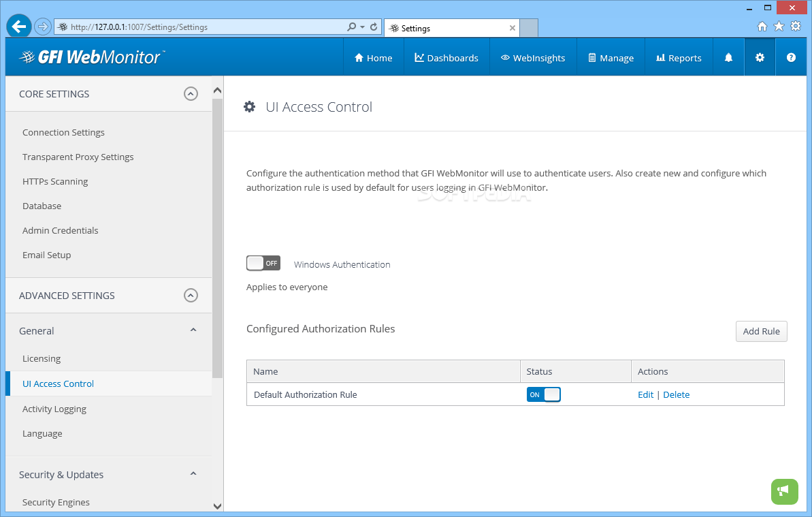Edit the Default Authorization Rule
Screen dimensions: 812x517
[645, 394]
